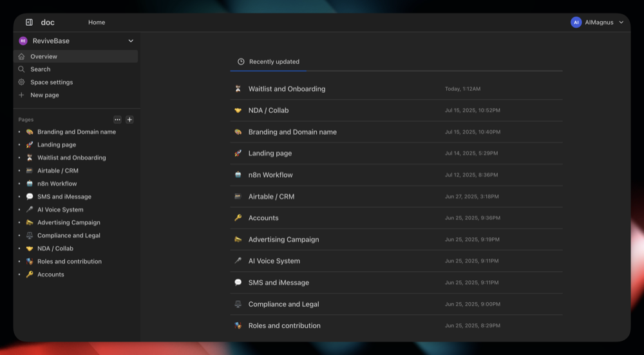Open Waitlist and Onboarding from recent list
This screenshot has height=355, width=644.
[287, 89]
